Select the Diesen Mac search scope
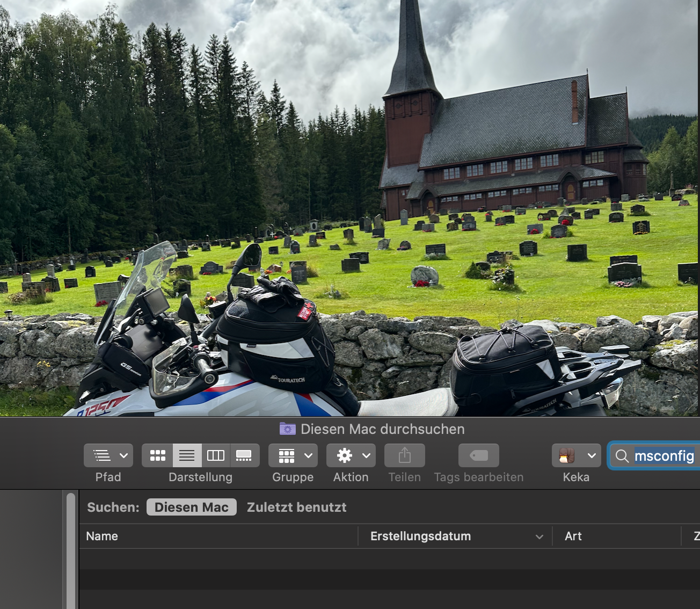Screen dimensions: 700x609 [192, 508]
